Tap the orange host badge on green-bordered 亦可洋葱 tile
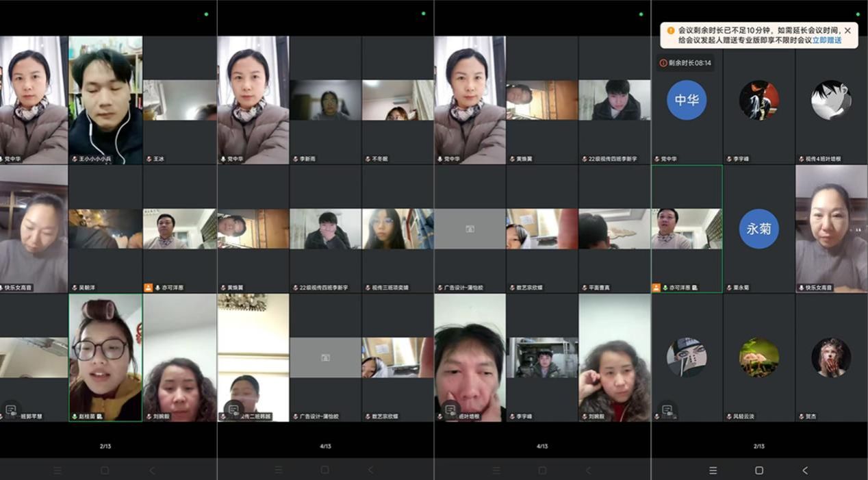868x480 pixels. point(656,288)
